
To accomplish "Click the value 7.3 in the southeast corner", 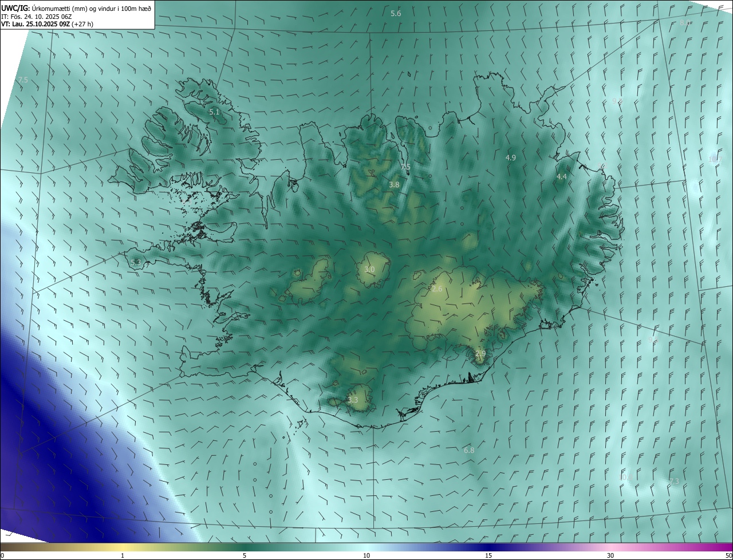I will click(674, 482).
